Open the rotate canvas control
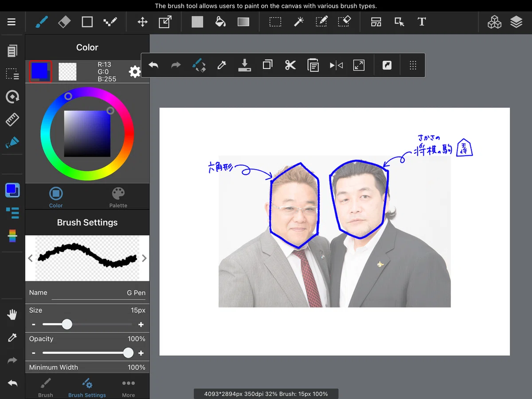 point(12,97)
